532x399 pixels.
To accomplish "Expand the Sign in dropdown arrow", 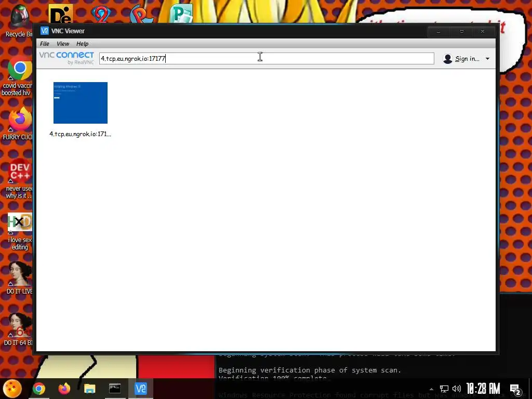I will [x=487, y=59].
